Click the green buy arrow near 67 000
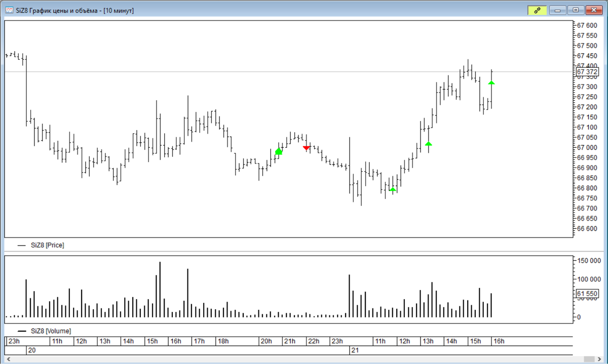This screenshot has width=608, height=364. [429, 144]
